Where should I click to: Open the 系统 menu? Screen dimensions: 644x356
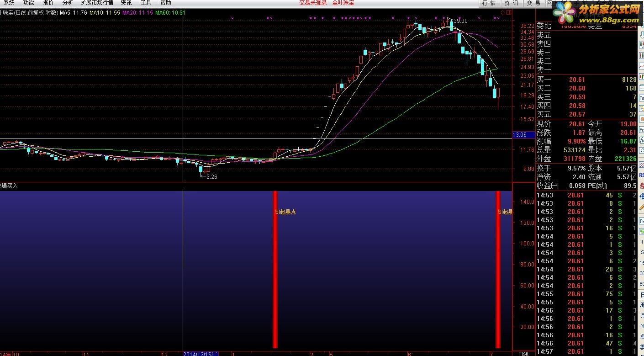[9, 3]
